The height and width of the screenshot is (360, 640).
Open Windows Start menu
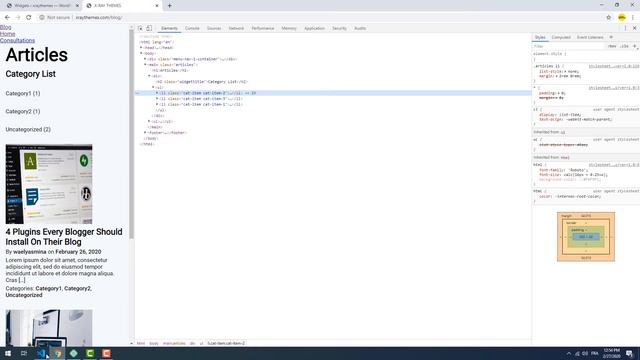(8, 353)
